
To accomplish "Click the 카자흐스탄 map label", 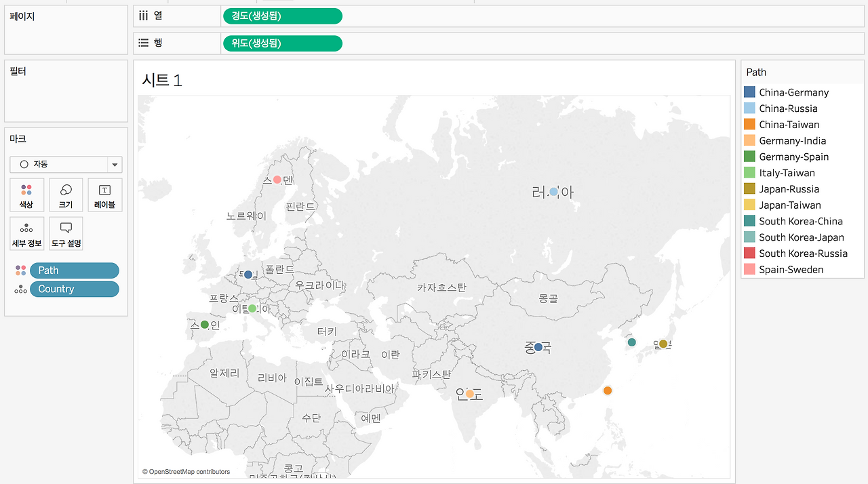I will pos(441,287).
